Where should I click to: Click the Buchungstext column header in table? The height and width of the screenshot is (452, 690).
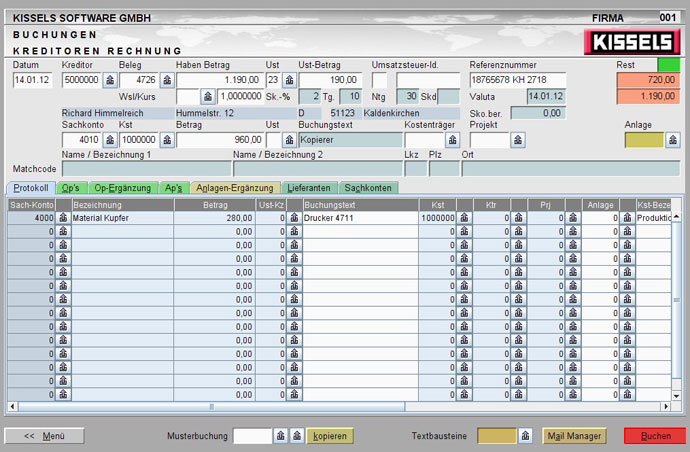(360, 205)
